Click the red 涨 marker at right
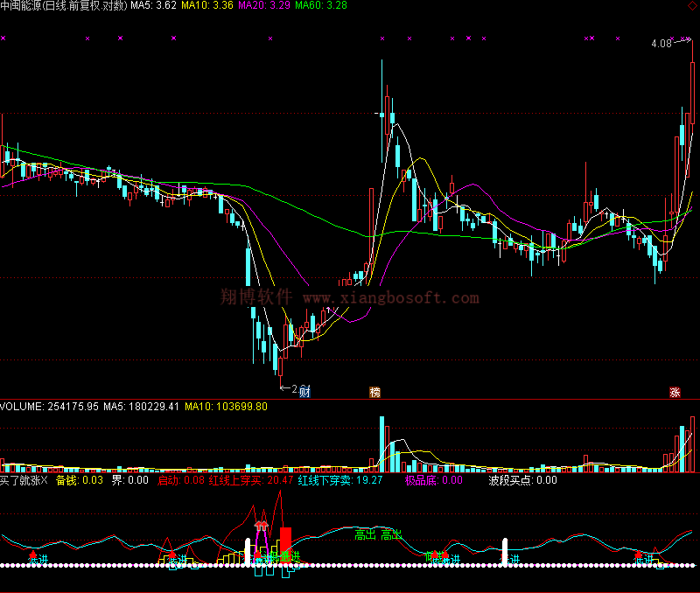700x593 pixels. 675,392
